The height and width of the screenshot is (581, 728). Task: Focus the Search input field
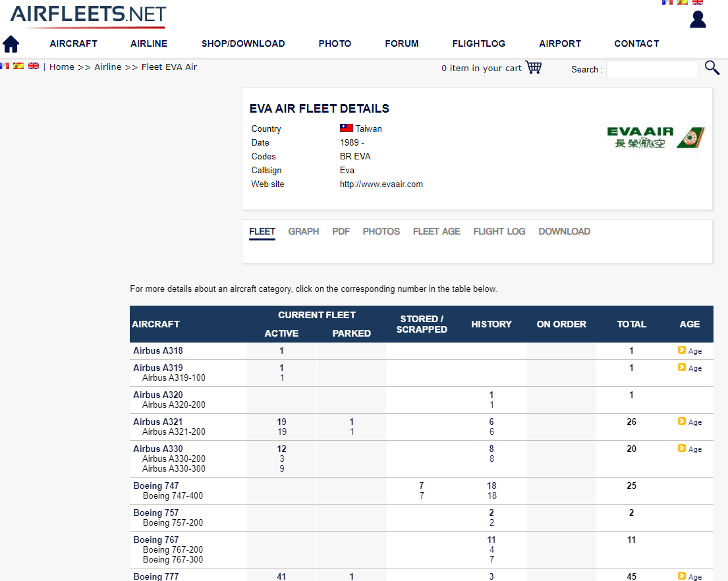click(x=652, y=69)
